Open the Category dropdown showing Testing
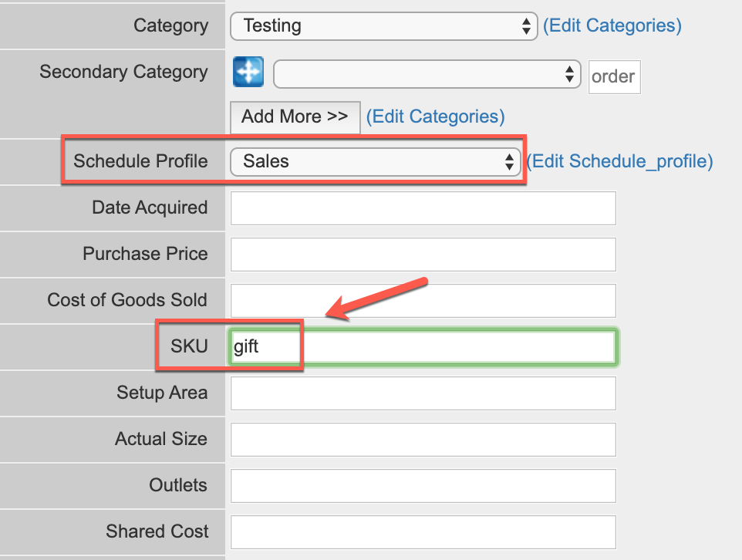 click(x=384, y=26)
